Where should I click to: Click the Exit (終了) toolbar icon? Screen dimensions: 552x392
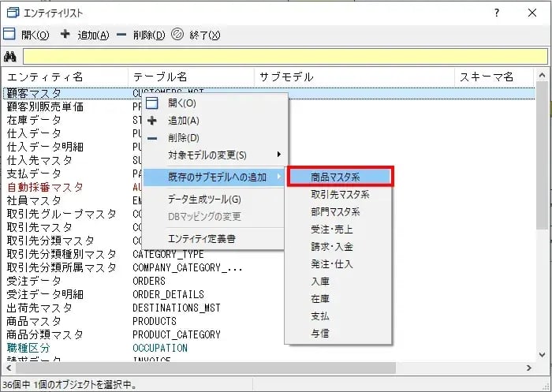177,35
